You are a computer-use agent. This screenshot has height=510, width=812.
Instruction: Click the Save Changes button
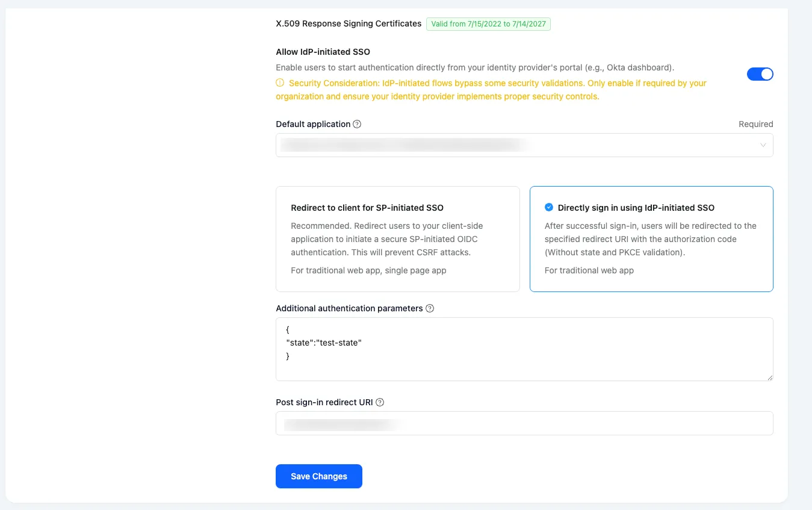(x=318, y=476)
